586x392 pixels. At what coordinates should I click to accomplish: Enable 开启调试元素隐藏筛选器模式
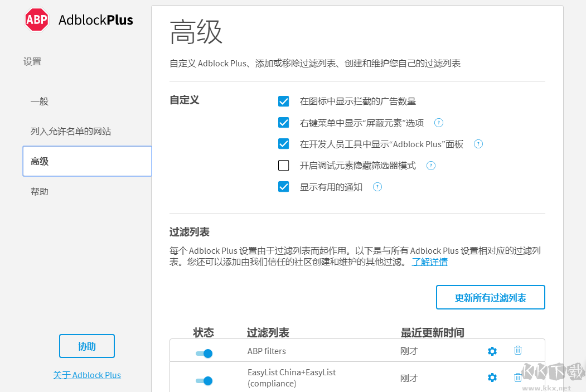(x=283, y=165)
